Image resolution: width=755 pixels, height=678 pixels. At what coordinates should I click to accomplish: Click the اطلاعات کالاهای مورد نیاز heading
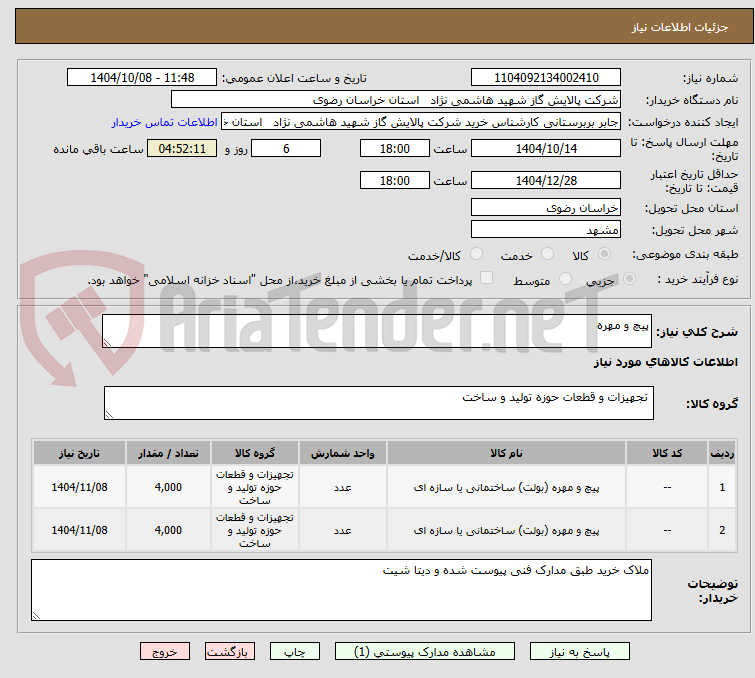coord(665,362)
